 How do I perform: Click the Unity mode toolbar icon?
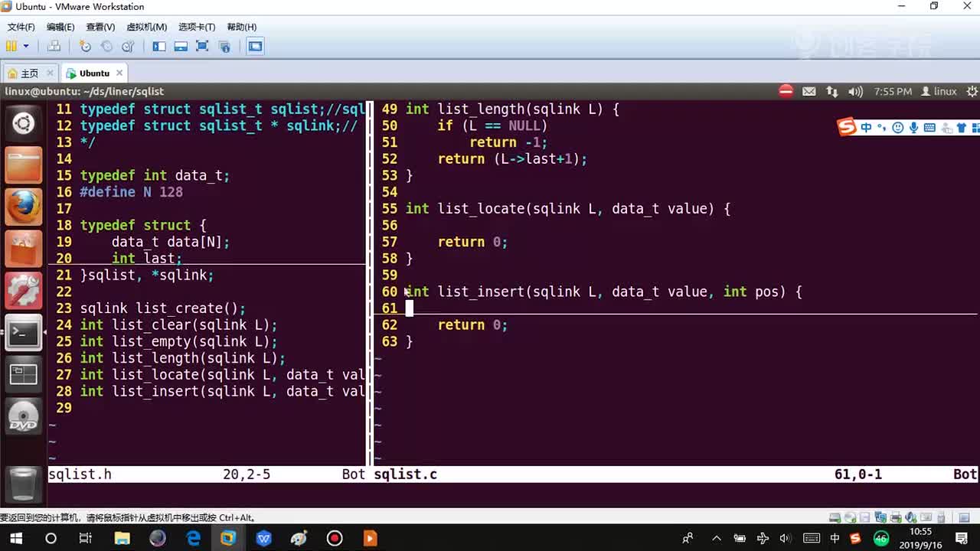(224, 46)
